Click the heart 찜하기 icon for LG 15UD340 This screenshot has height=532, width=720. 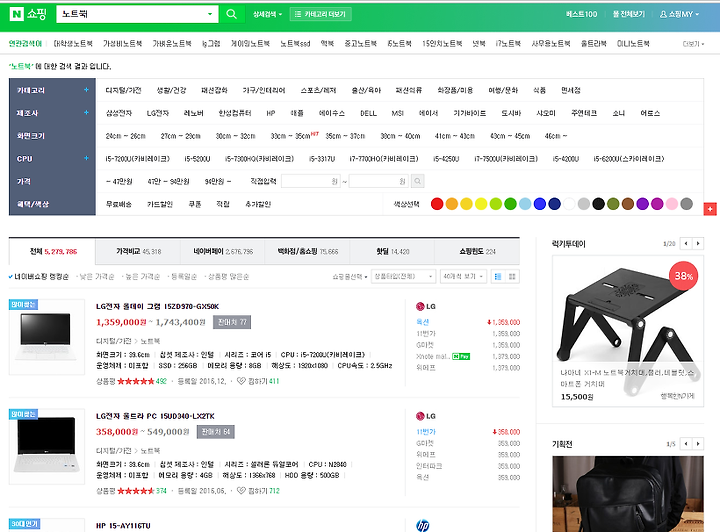(241, 491)
